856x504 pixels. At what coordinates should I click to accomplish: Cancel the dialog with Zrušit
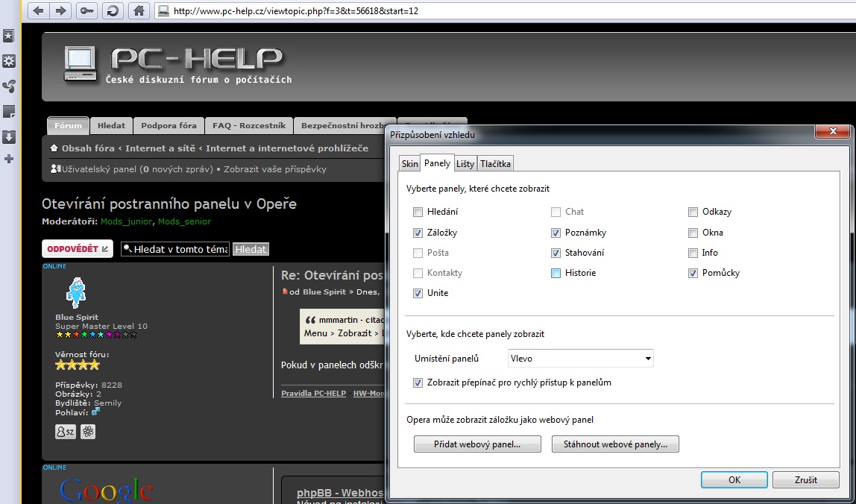coord(806,480)
